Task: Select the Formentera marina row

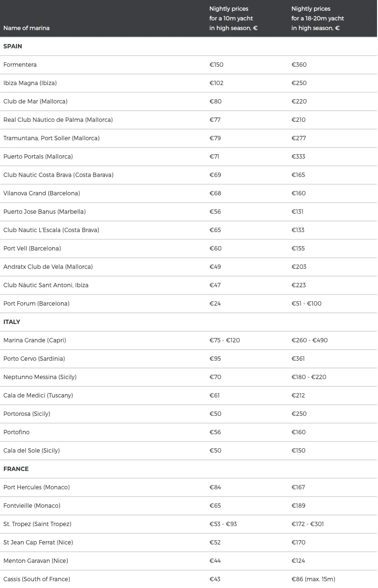Action: click(x=189, y=65)
